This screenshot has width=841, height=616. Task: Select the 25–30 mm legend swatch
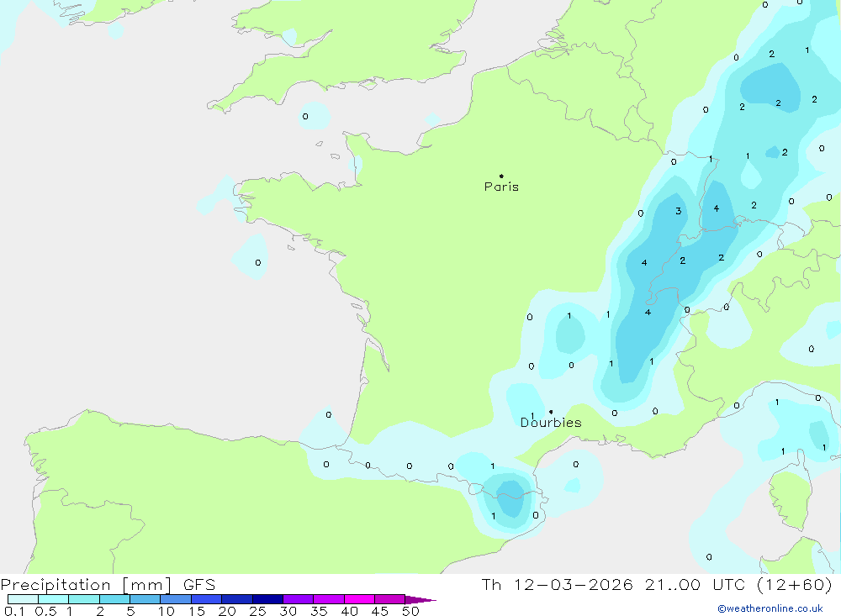267,599
